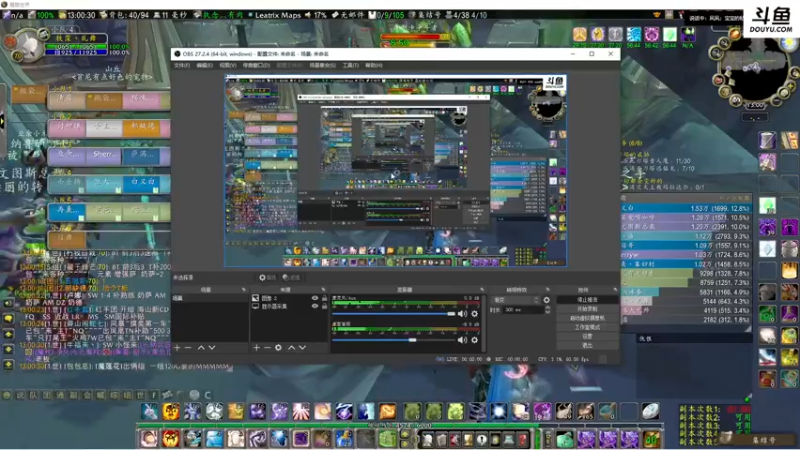Click top damage meter row 1.53万
This screenshot has width=800, height=450.
[686, 208]
